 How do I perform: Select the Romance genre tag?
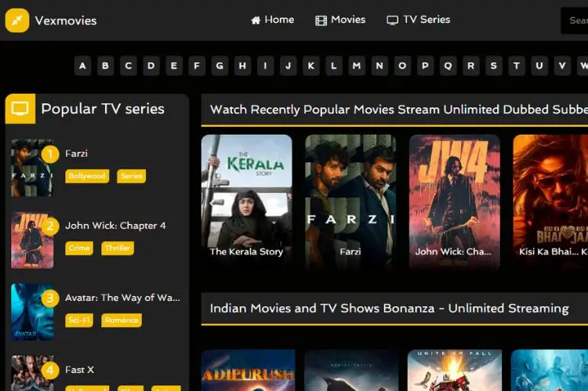pos(122,320)
